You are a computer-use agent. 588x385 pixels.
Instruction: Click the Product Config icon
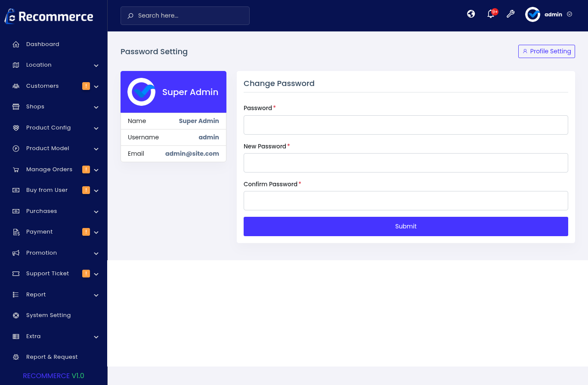tap(16, 128)
